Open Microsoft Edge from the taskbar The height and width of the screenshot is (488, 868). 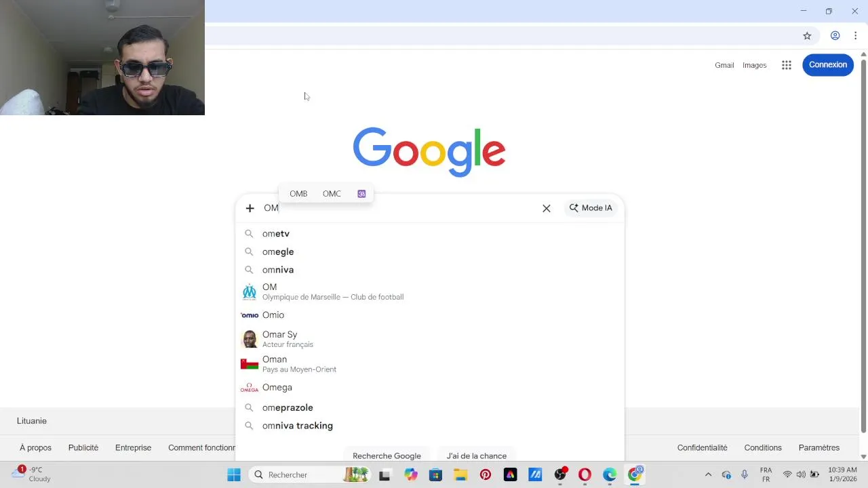[x=610, y=474]
